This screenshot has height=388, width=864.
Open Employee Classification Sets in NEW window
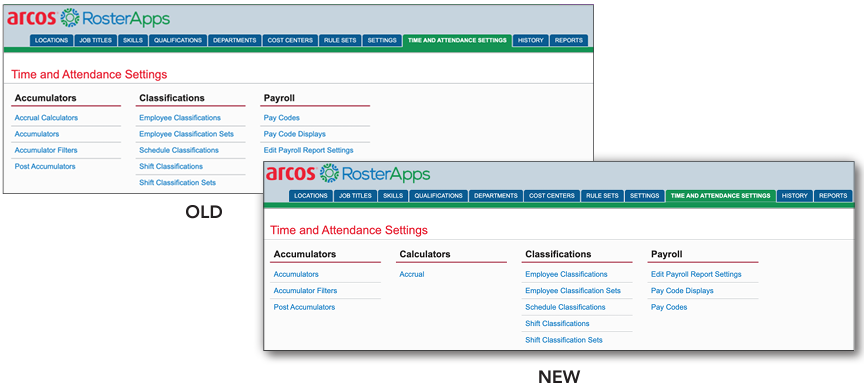573,291
